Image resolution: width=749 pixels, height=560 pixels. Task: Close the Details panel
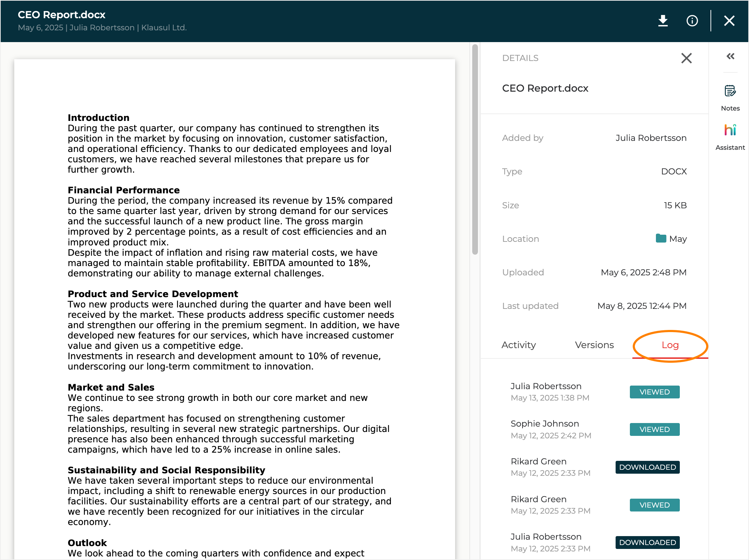click(686, 58)
